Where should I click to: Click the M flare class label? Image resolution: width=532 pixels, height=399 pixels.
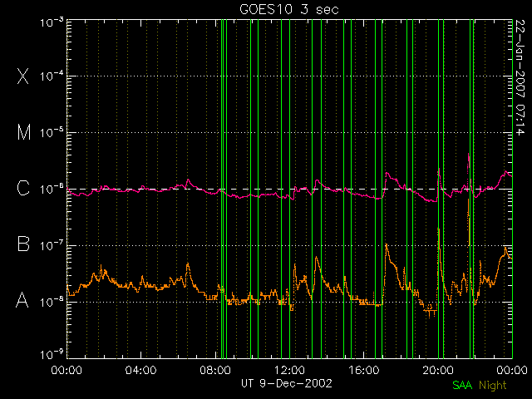tap(24, 132)
